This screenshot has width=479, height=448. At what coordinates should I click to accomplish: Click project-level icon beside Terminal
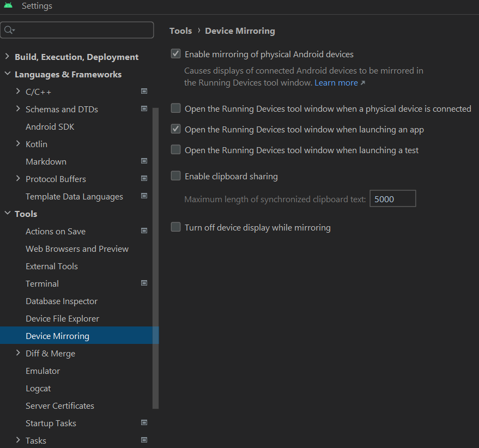coord(144,283)
